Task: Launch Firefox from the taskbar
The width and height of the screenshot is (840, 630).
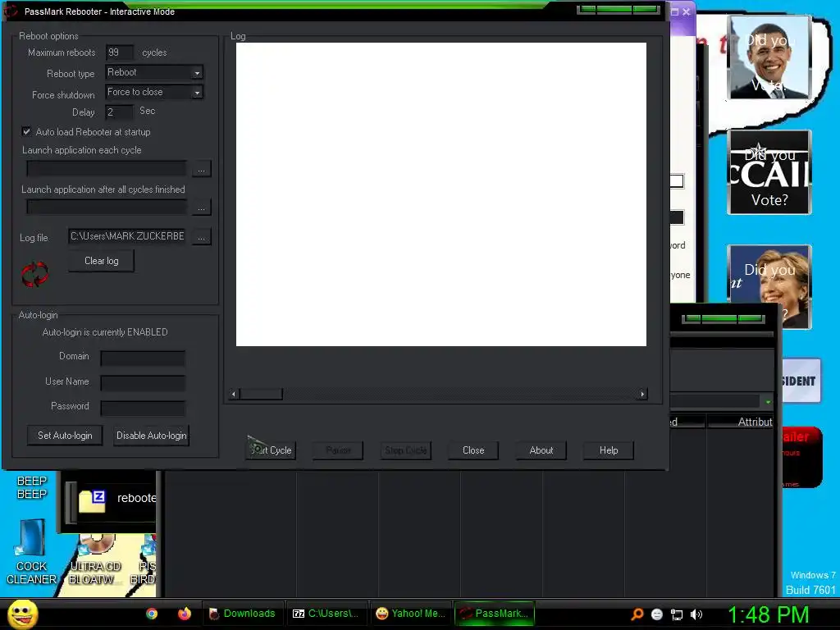Action: pyautogui.click(x=185, y=614)
